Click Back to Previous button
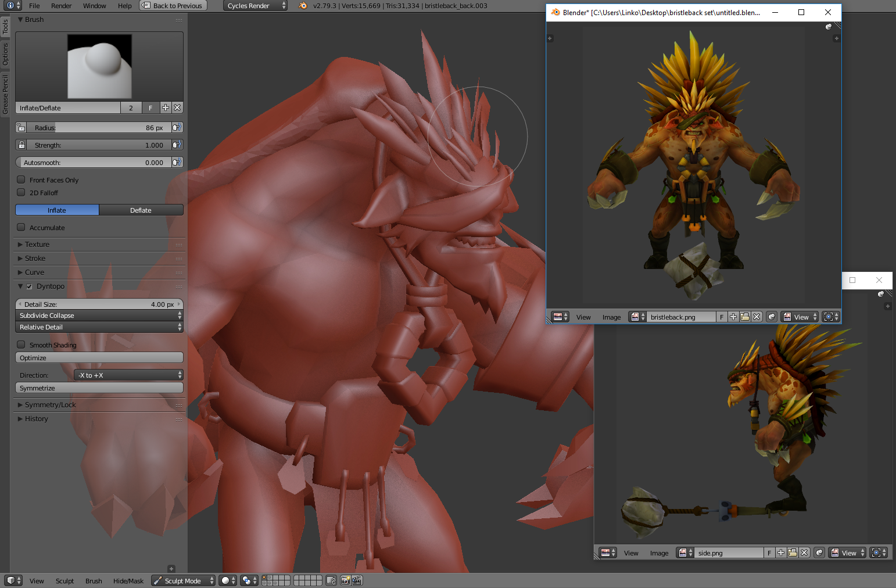Screen dimensions: 896x588 click(x=172, y=6)
